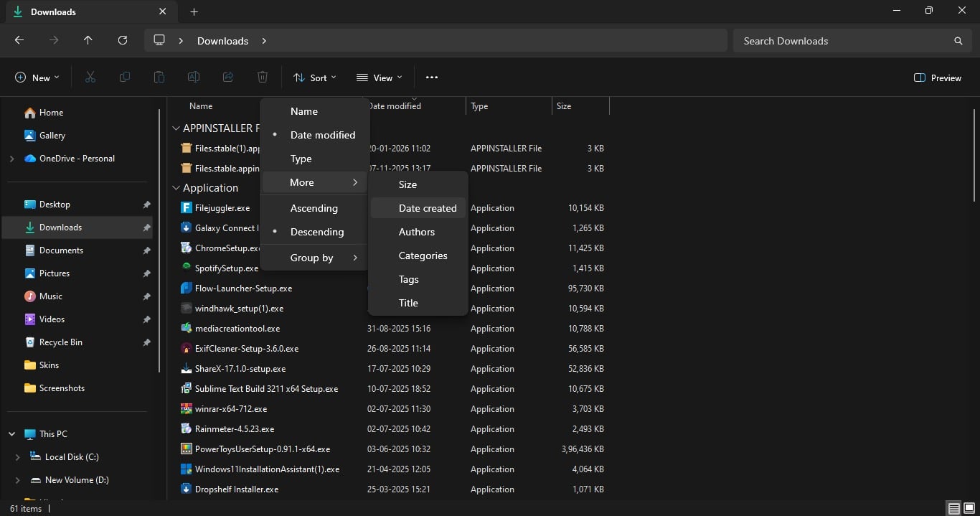Expand the More submenu
Screen dimensions: 980x516
315,182
